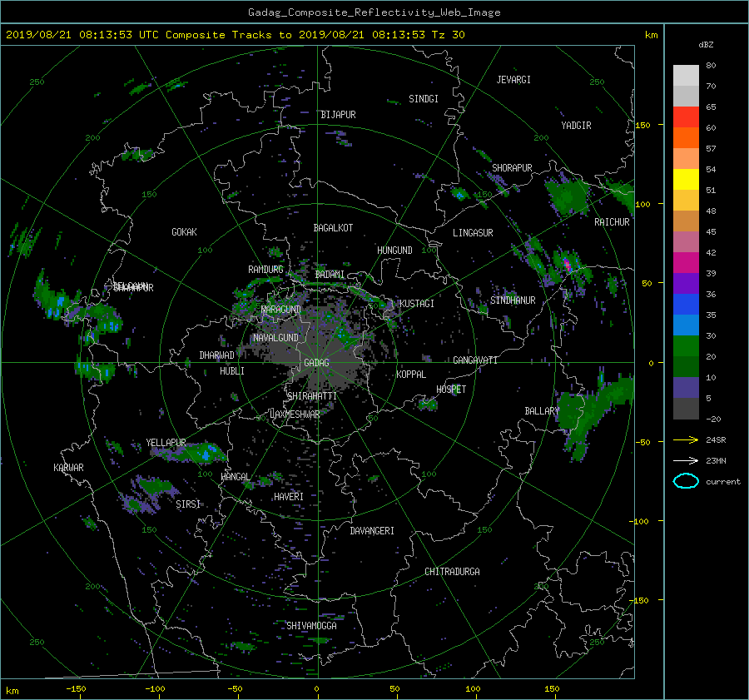
Task: Click the SHIRAHATTI city label
Action: tap(312, 396)
